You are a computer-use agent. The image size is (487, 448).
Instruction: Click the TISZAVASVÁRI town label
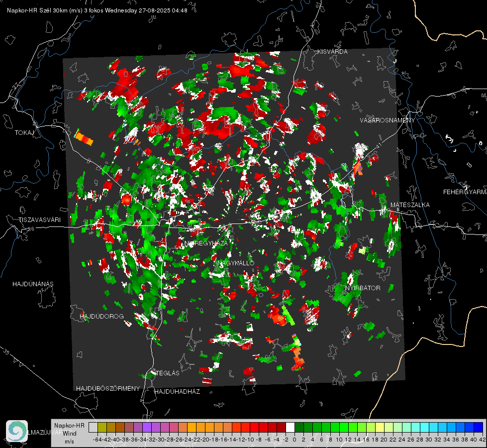tap(39, 220)
